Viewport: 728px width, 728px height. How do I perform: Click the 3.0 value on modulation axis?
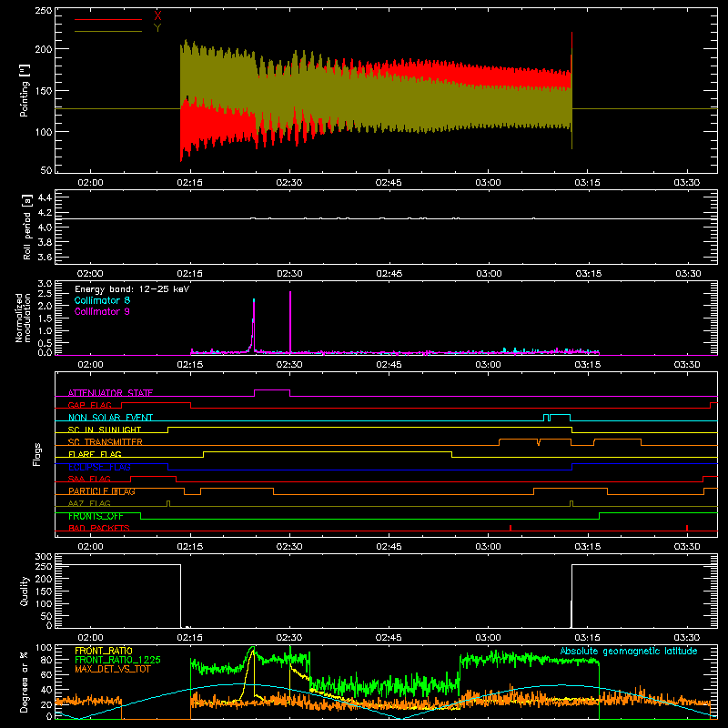pyautogui.click(x=45, y=284)
